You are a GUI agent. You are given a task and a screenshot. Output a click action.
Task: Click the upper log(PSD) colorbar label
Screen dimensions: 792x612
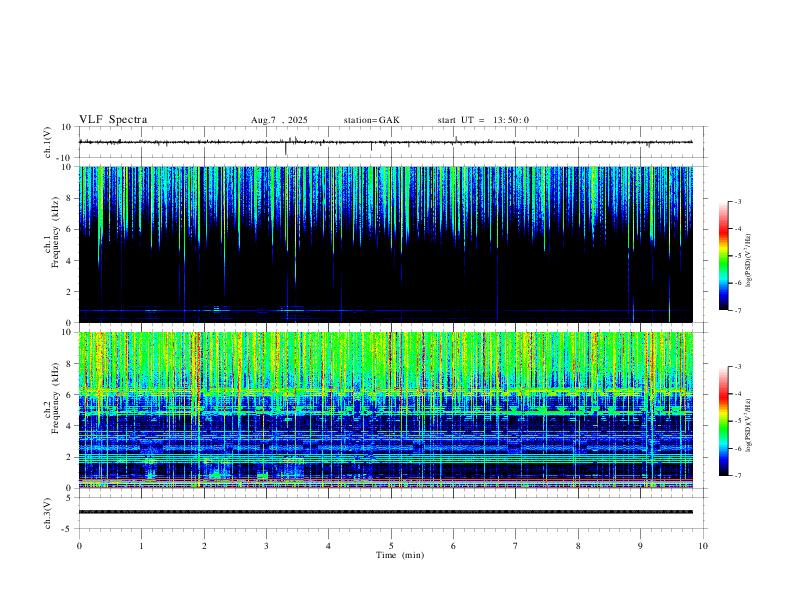click(749, 260)
